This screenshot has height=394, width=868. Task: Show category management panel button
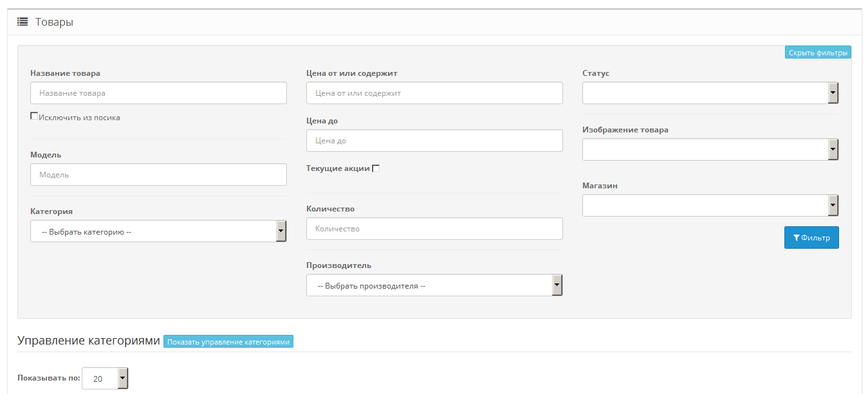click(228, 342)
